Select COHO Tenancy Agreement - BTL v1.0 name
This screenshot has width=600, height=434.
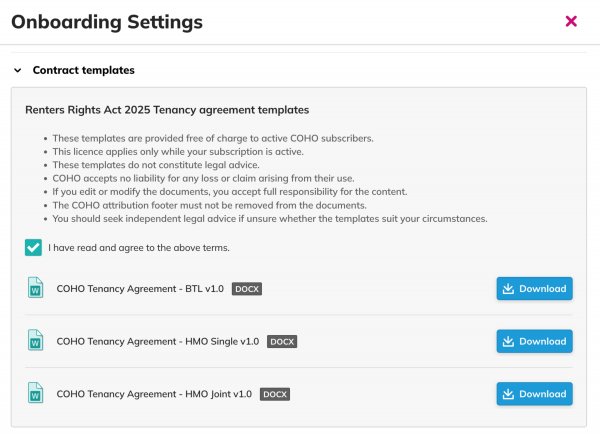click(140, 289)
